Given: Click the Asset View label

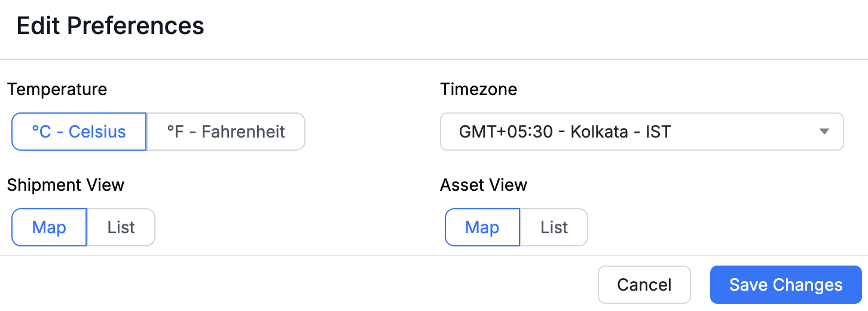Looking at the screenshot, I should pos(484,185).
